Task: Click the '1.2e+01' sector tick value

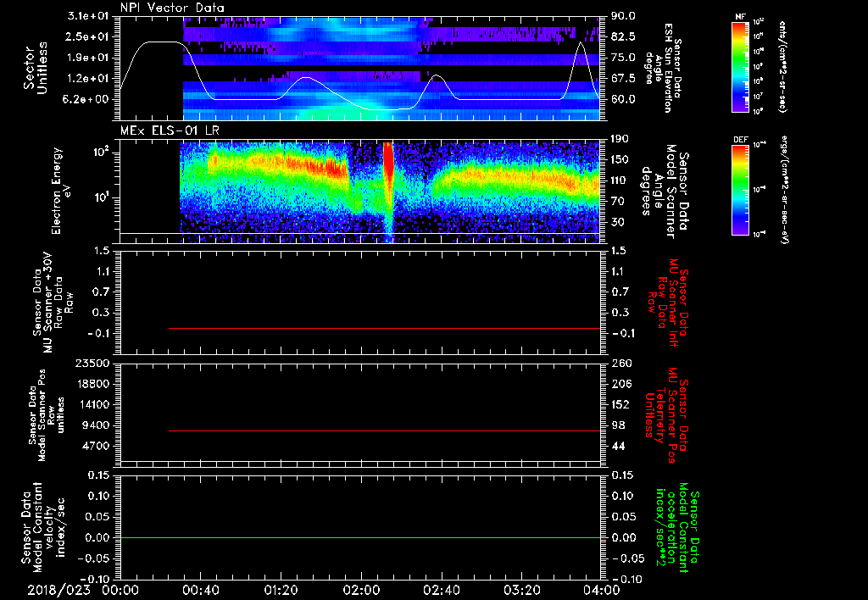Action: [87, 79]
